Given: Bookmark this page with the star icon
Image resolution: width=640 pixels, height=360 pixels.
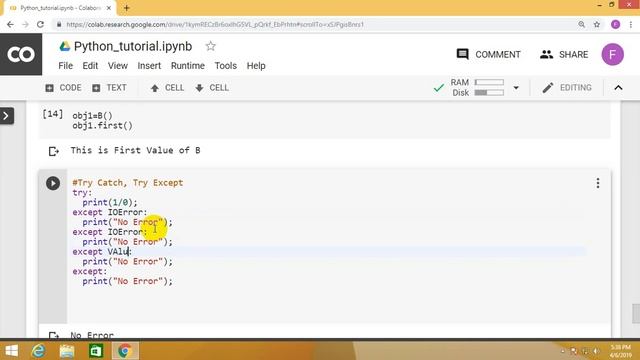Looking at the screenshot, I should [597, 24].
